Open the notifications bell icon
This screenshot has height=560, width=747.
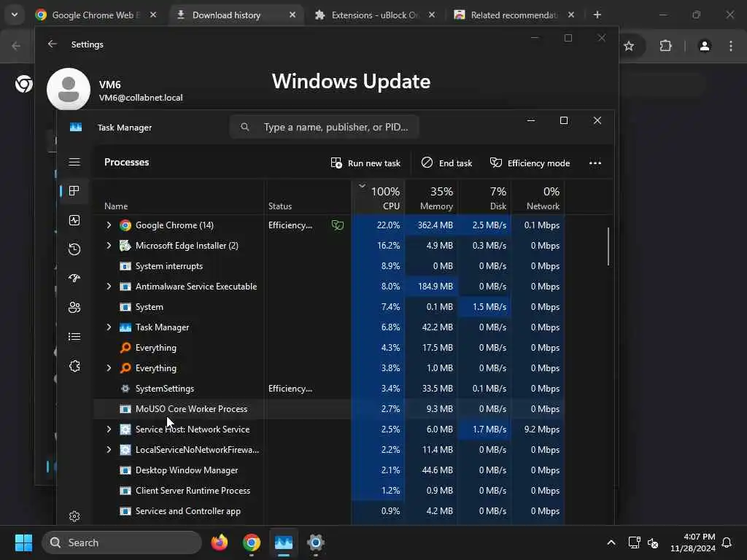pyautogui.click(x=727, y=542)
